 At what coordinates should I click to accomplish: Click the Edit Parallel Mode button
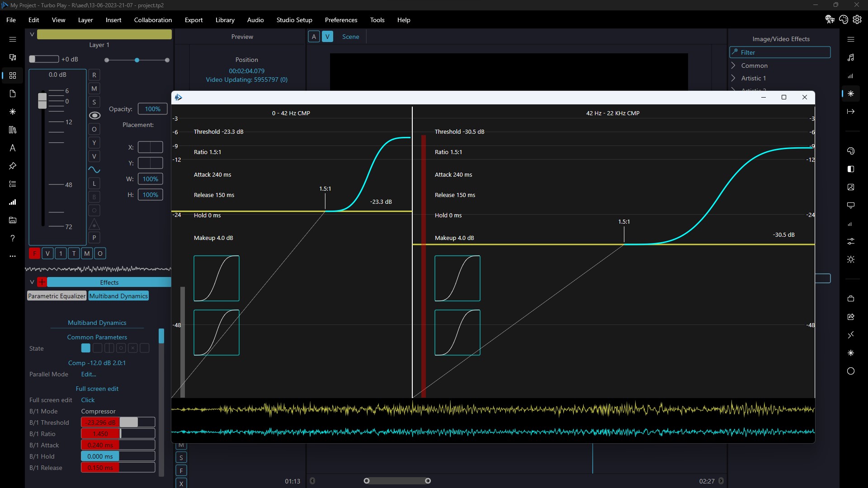coord(88,374)
